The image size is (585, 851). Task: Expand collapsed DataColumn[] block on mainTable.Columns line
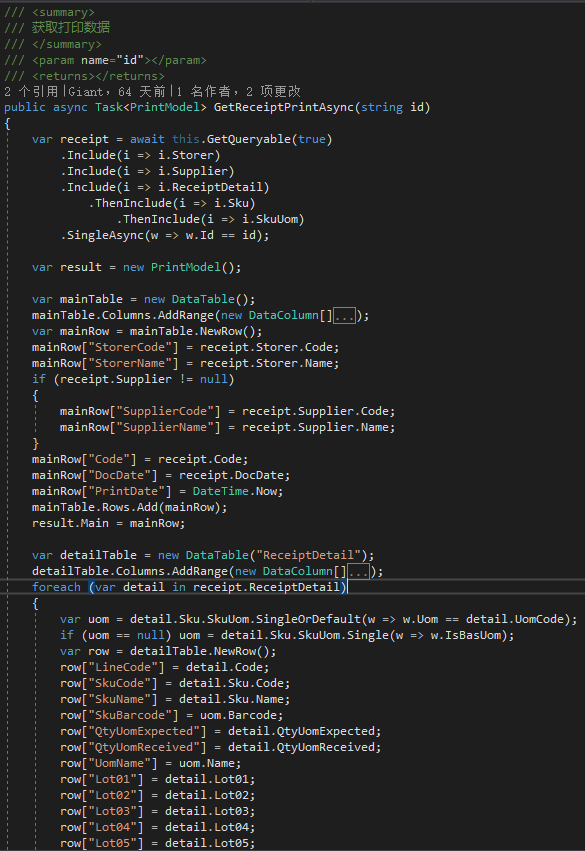pyautogui.click(x=344, y=315)
